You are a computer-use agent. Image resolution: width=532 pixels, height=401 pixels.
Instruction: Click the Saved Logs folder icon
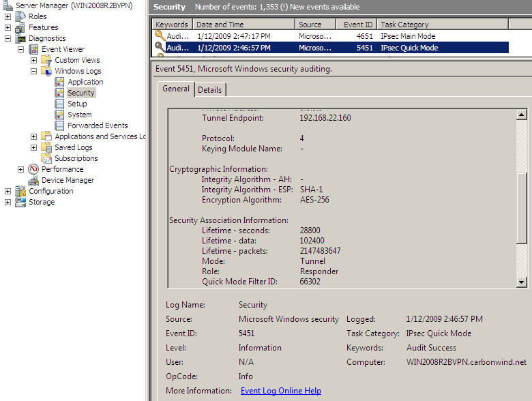point(46,147)
